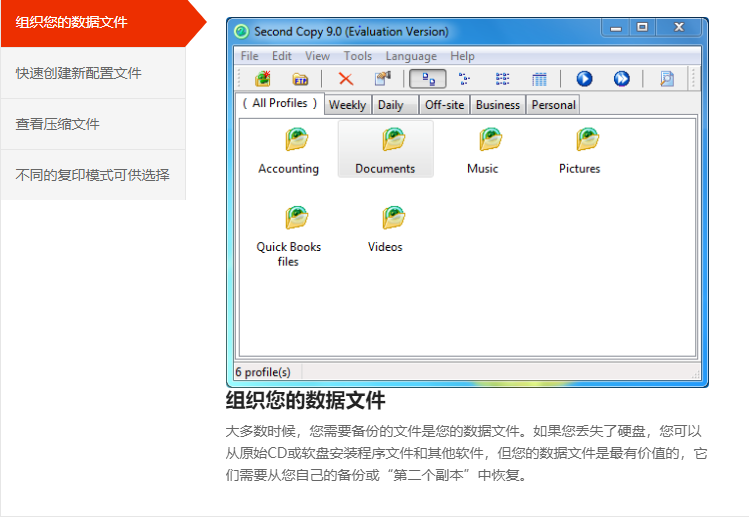
Task: Click the Run All profiles icon
Action: [x=621, y=79]
